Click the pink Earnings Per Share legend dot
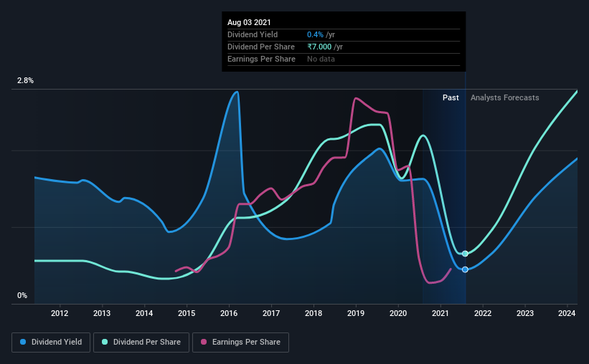Image resolution: width=589 pixels, height=364 pixels. tap(204, 342)
